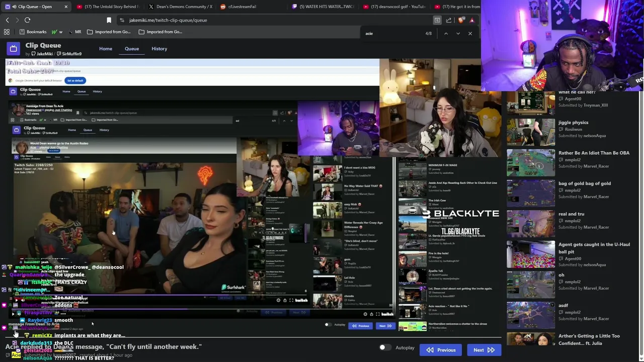Viewport: 644px width, 362px height.
Task: Click the share icon in the address bar
Action: pos(449,20)
